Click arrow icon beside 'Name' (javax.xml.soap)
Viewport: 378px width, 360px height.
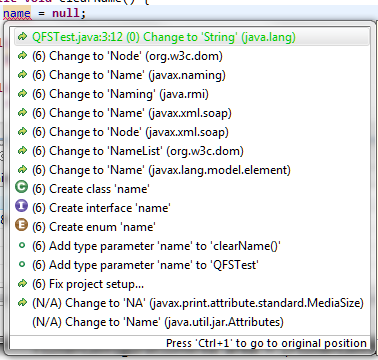point(22,113)
